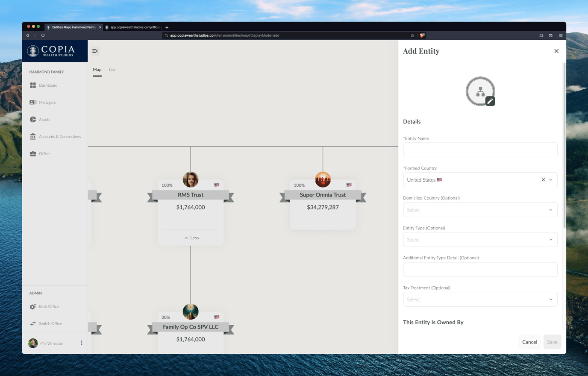Collapse the RMS Trust card via Less
This screenshot has width=588, height=376.
[x=191, y=238]
